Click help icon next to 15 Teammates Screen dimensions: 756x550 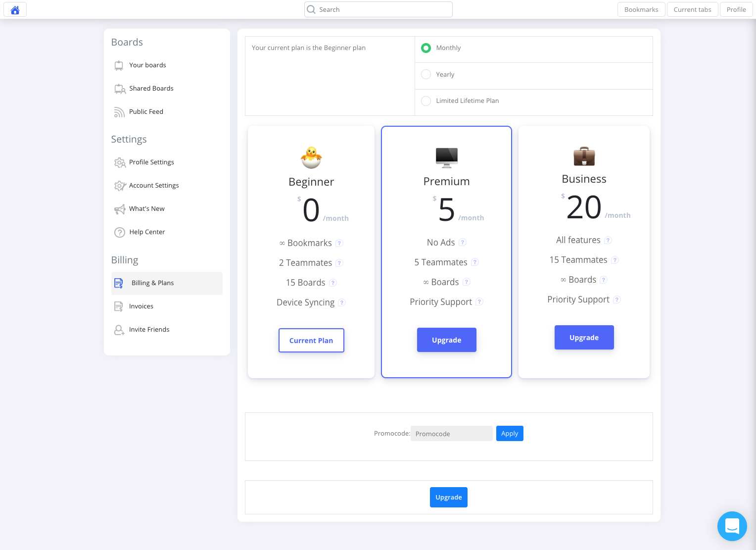pyautogui.click(x=615, y=260)
